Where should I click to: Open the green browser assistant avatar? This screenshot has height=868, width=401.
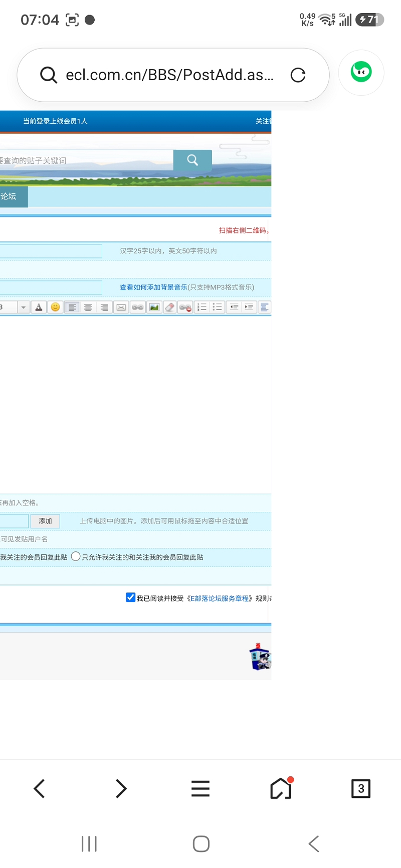tap(361, 73)
